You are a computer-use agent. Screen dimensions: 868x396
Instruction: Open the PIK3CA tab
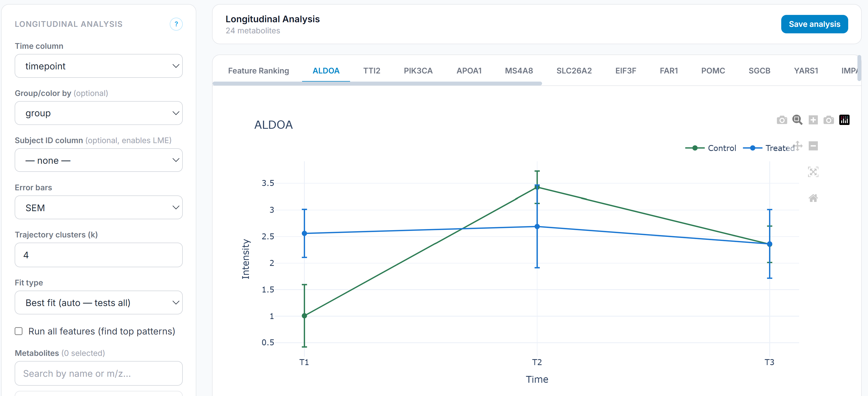pos(418,71)
